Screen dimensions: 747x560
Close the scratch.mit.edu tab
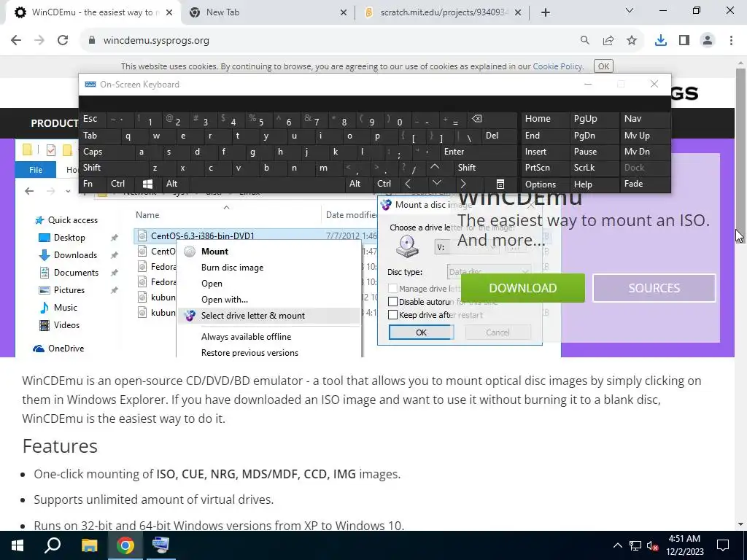(x=518, y=12)
